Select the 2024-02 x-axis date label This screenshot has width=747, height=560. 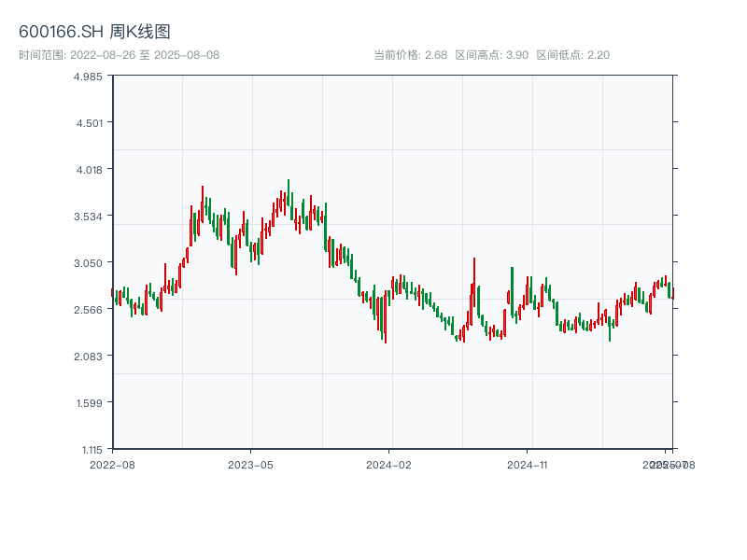click(x=389, y=464)
